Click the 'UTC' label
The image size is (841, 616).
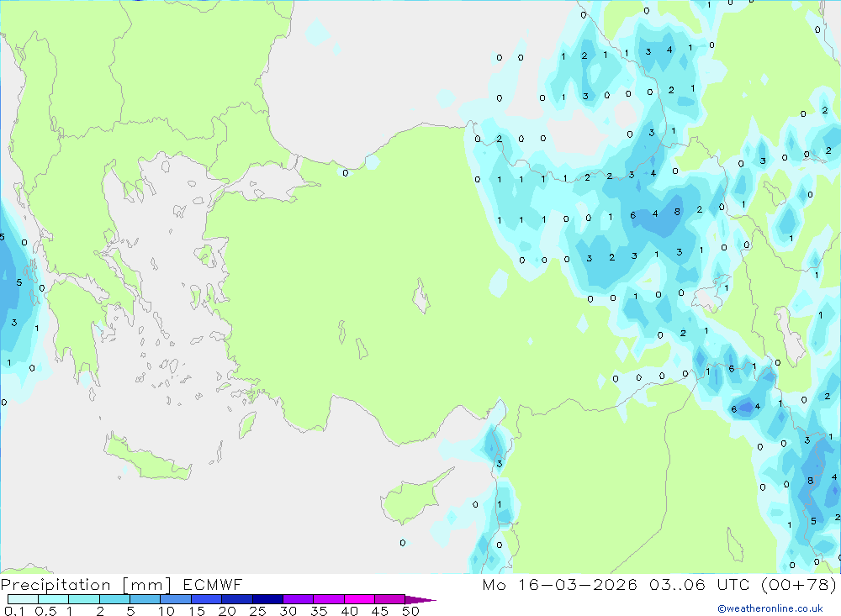click(733, 584)
